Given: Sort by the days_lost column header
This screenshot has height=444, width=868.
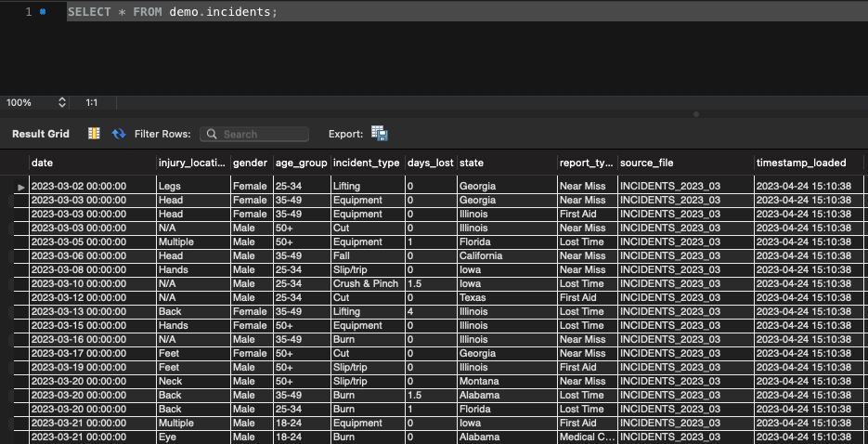Looking at the screenshot, I should click(431, 163).
